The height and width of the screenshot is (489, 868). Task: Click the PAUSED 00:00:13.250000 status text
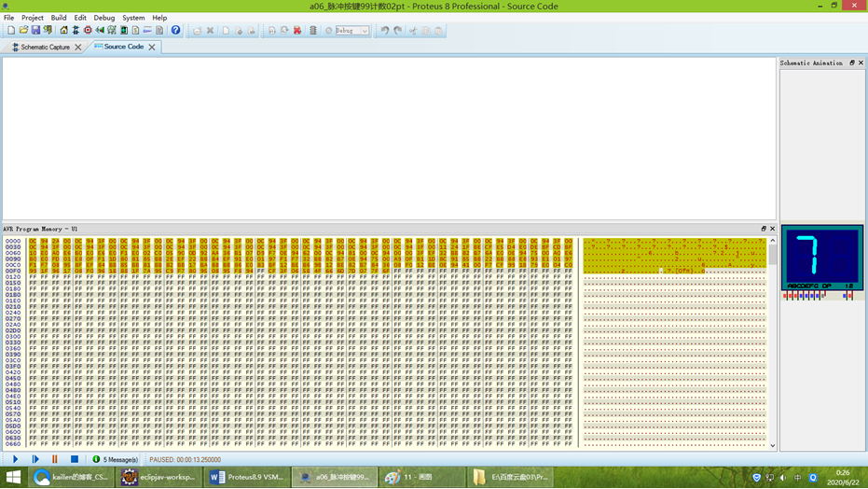(185, 460)
